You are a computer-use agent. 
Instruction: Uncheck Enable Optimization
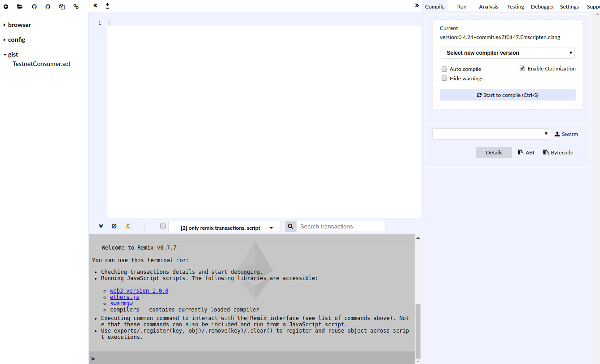522,69
